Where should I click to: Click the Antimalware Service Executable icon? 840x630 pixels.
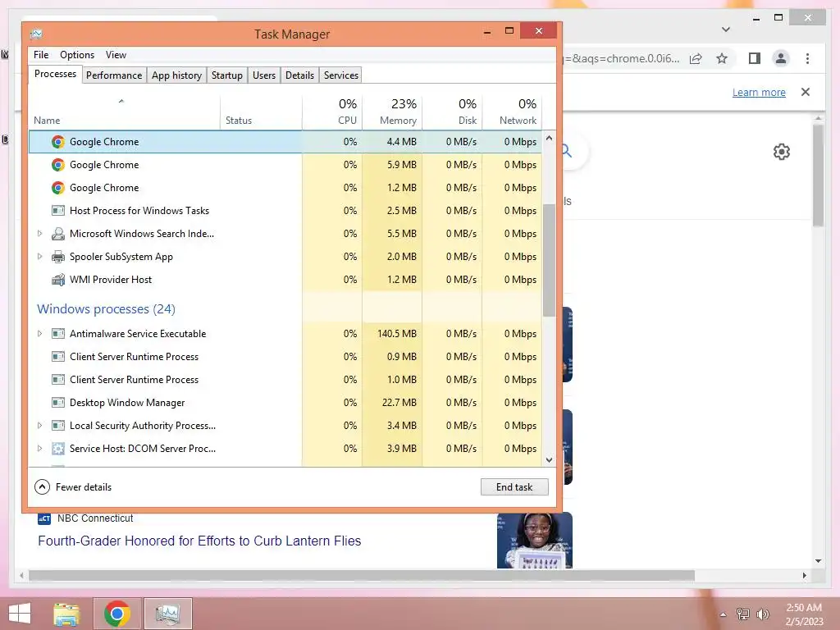pyautogui.click(x=58, y=334)
